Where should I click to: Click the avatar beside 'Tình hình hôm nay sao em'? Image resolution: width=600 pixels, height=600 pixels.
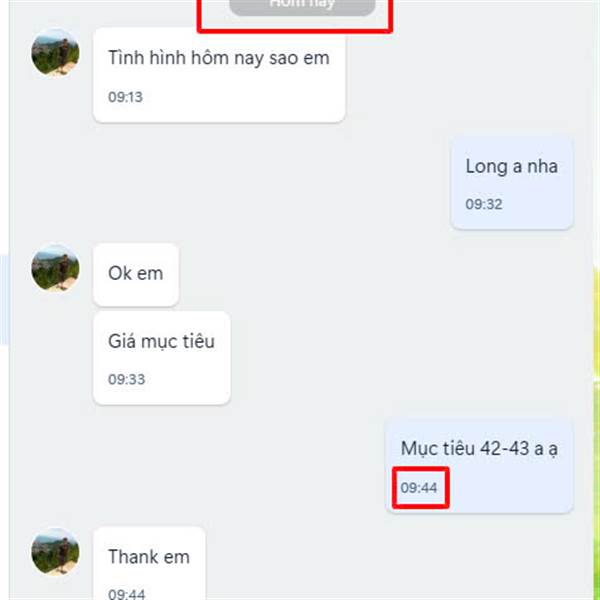[55, 52]
